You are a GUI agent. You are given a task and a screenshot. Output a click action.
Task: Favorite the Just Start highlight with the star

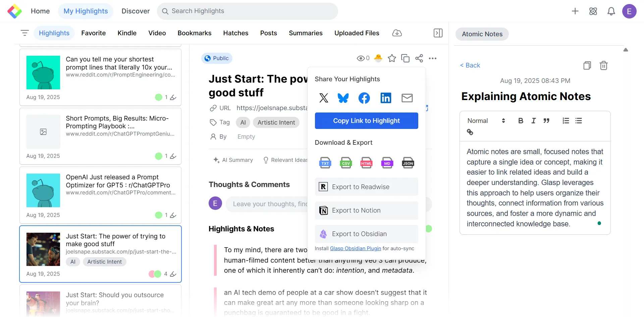392,58
